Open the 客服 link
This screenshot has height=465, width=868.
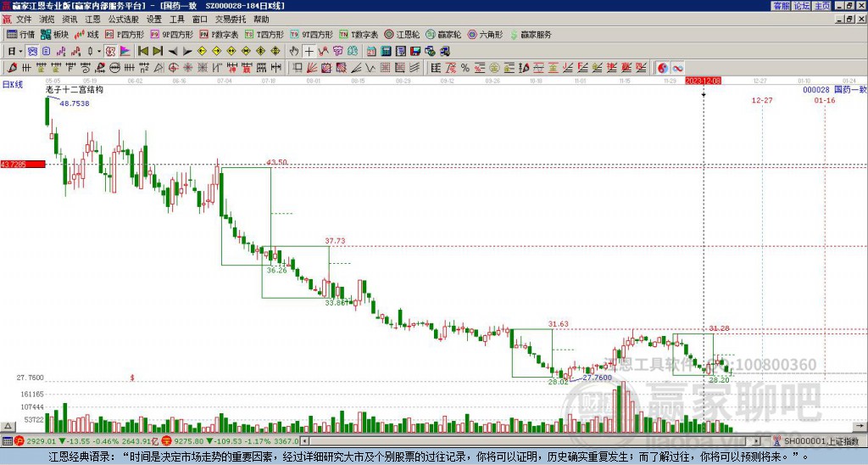coord(782,6)
